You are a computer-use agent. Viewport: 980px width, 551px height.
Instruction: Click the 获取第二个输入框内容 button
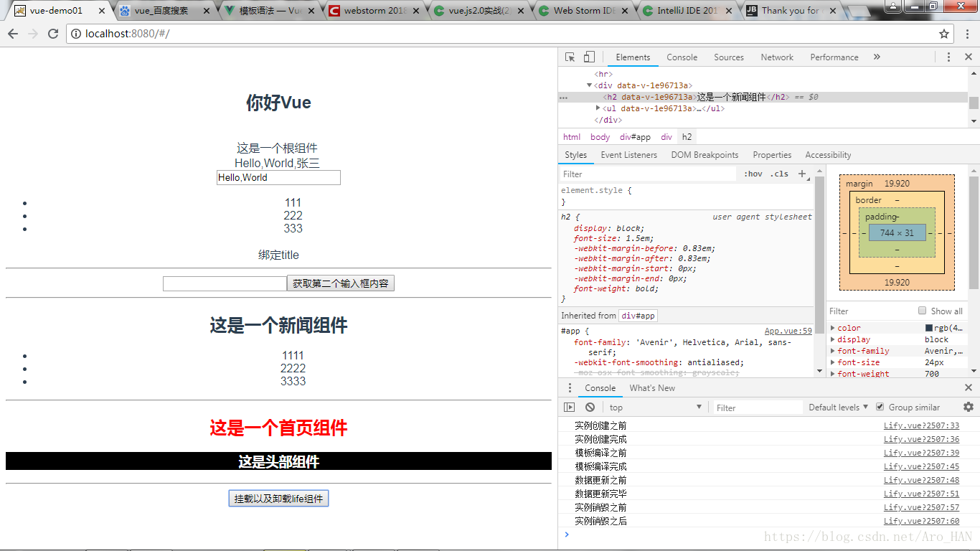point(341,283)
